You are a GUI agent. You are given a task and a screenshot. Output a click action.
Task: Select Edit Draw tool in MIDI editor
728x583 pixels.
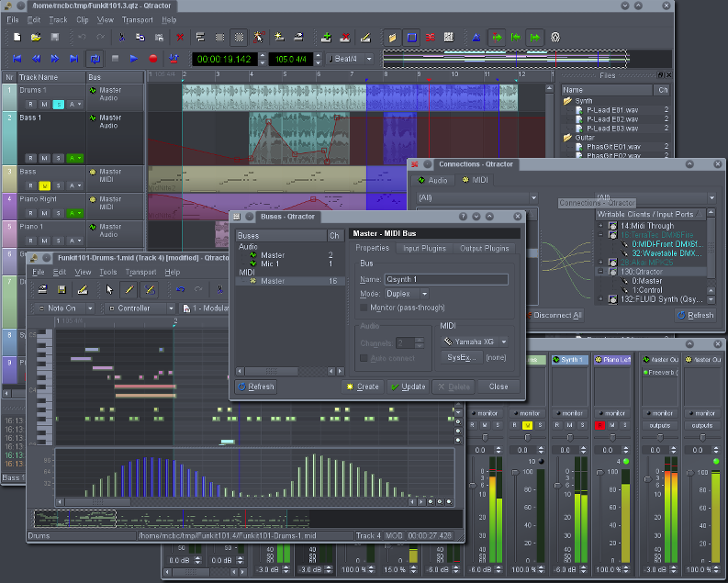pyautogui.click(x=150, y=289)
